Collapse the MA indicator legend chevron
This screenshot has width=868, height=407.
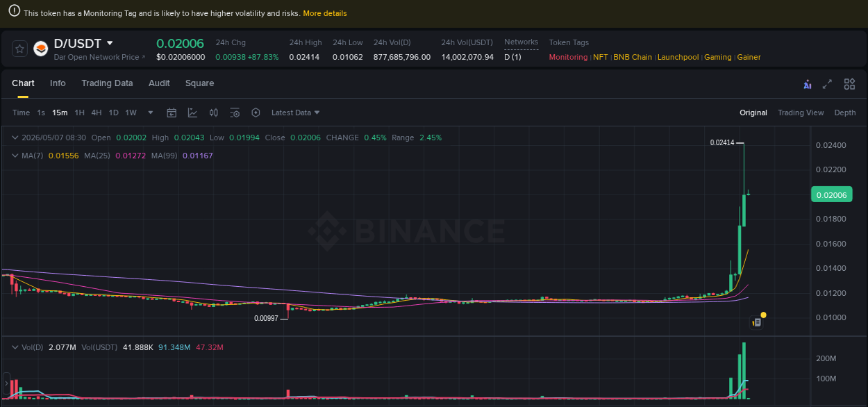point(15,156)
